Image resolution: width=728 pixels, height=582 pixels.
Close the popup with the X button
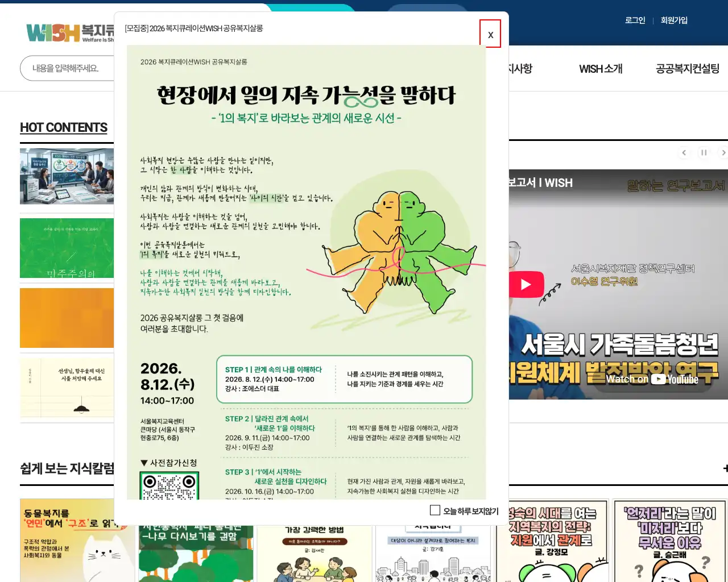tap(490, 34)
